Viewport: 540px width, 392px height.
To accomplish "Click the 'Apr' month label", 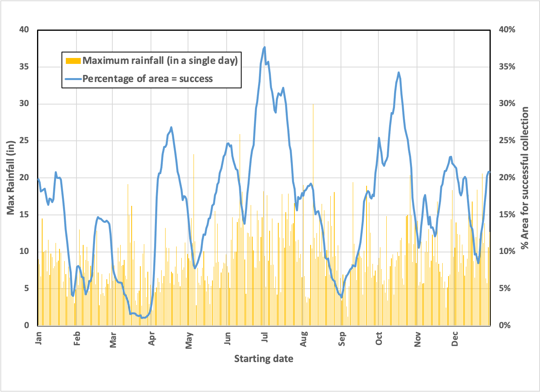I will (x=152, y=338).
